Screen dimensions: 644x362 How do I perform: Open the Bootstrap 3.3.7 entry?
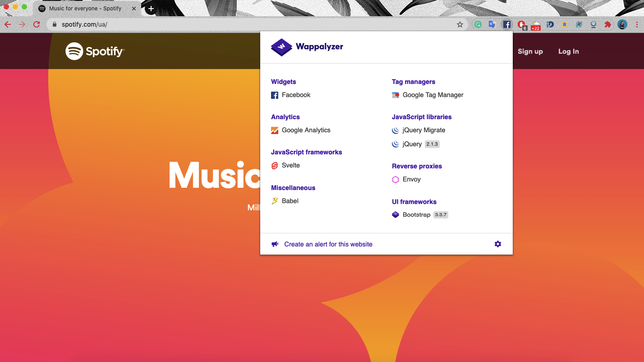[420, 215]
